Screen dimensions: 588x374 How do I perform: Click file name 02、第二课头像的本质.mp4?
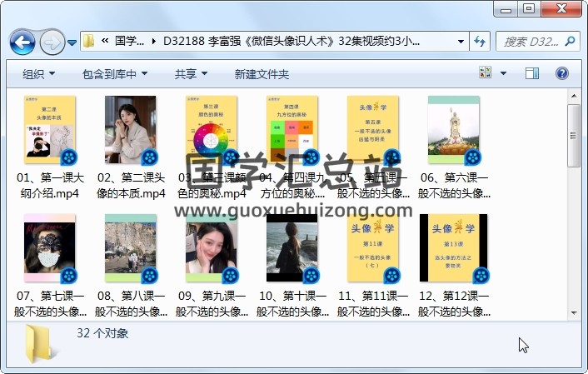[x=131, y=185]
